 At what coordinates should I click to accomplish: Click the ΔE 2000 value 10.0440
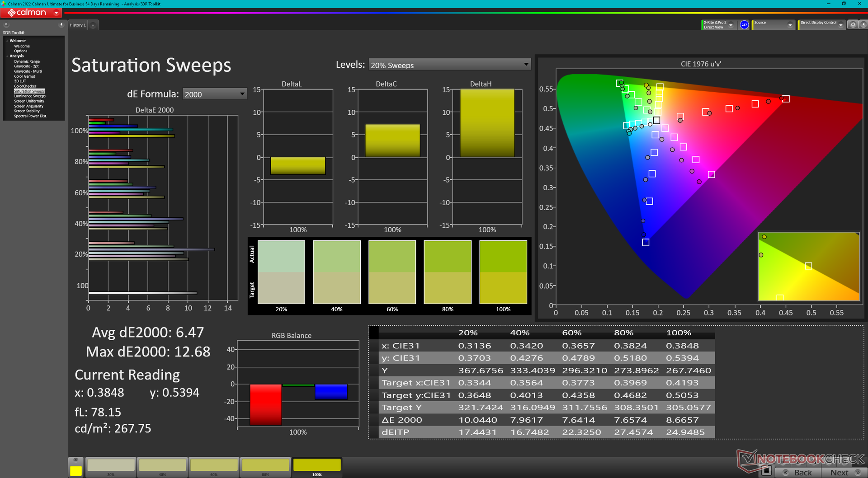coord(478,420)
